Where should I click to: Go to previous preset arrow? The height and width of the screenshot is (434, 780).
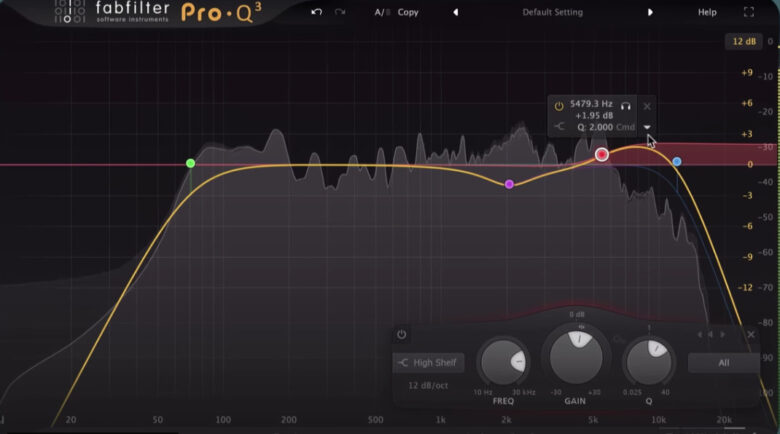coord(456,12)
